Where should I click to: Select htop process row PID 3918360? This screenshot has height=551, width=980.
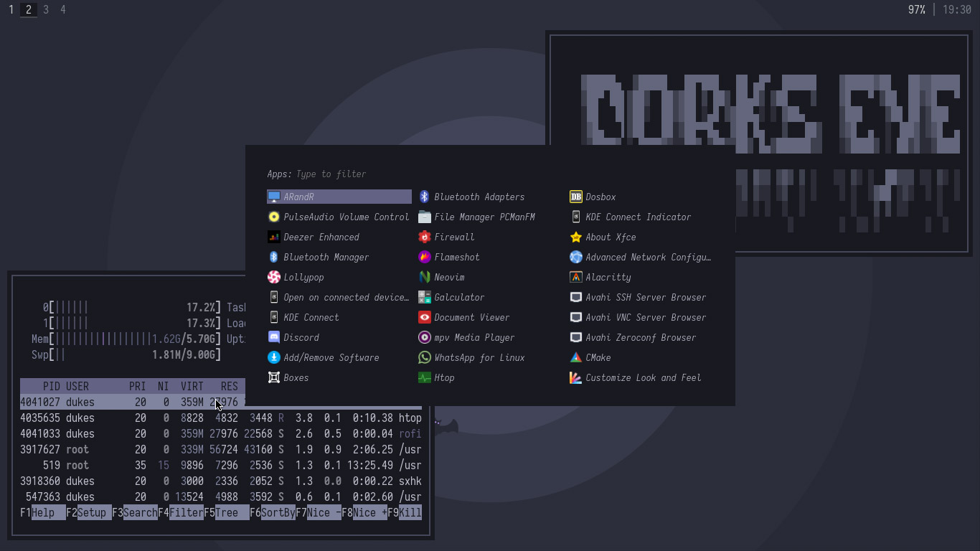click(221, 481)
